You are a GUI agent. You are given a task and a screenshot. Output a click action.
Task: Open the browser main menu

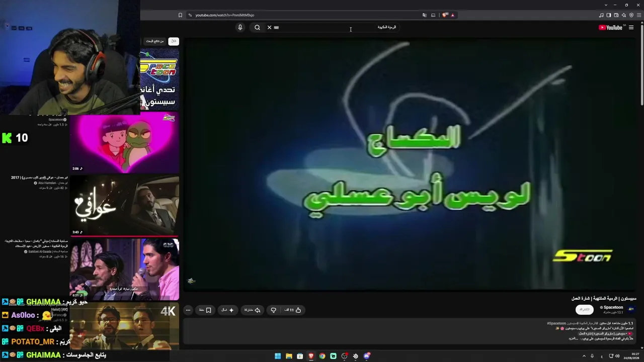(639, 15)
